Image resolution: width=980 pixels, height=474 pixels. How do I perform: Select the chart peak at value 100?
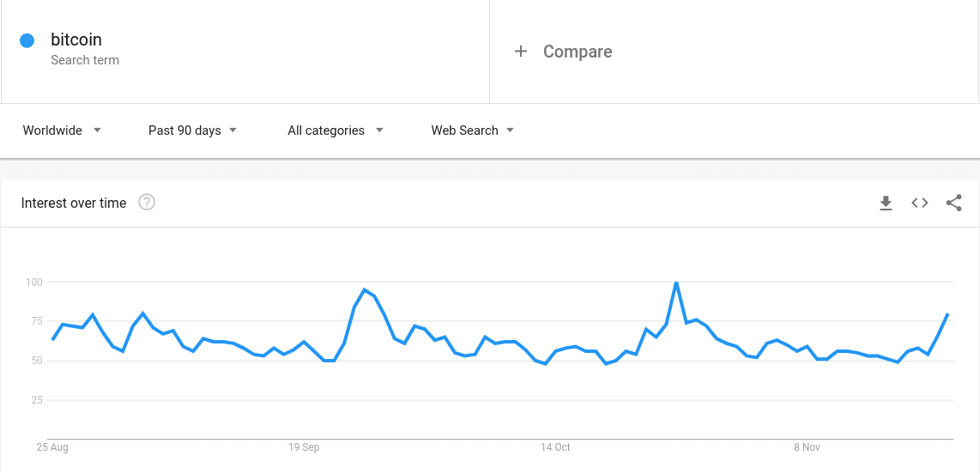coord(676,283)
